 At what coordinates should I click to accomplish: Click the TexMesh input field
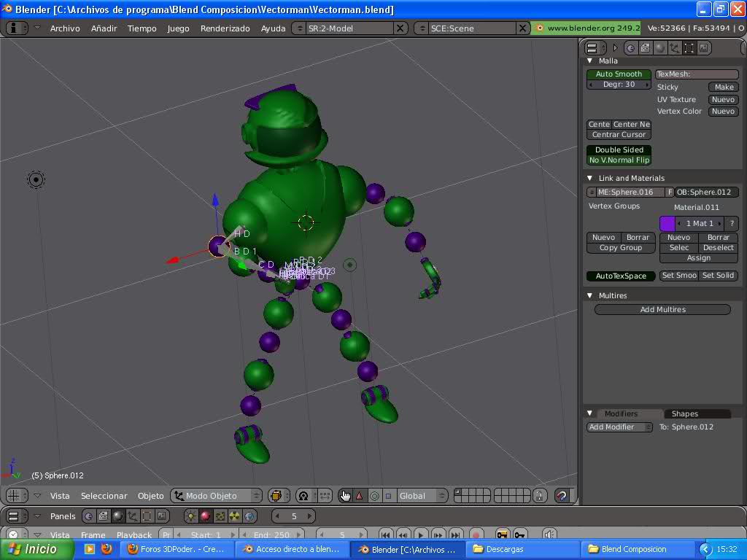coord(697,74)
